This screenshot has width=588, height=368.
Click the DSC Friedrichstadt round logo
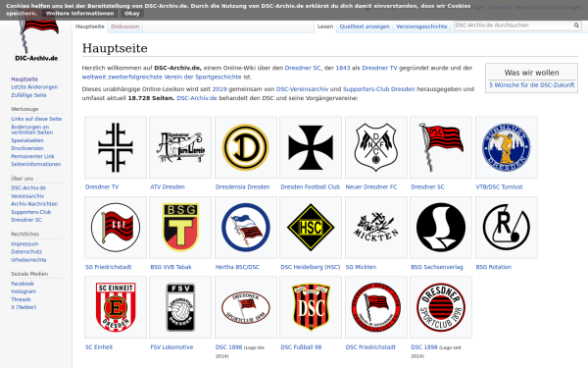tap(375, 307)
